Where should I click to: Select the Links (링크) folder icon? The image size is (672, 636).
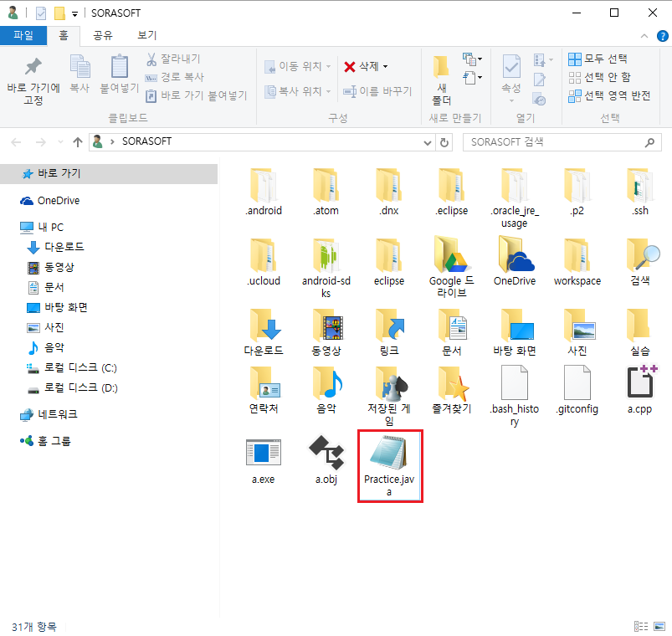390,325
